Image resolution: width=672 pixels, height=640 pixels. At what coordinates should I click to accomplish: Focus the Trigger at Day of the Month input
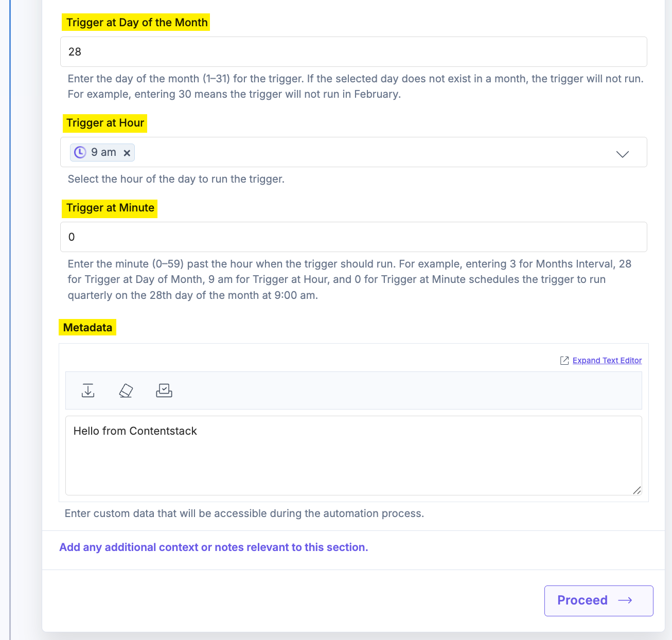tap(353, 51)
